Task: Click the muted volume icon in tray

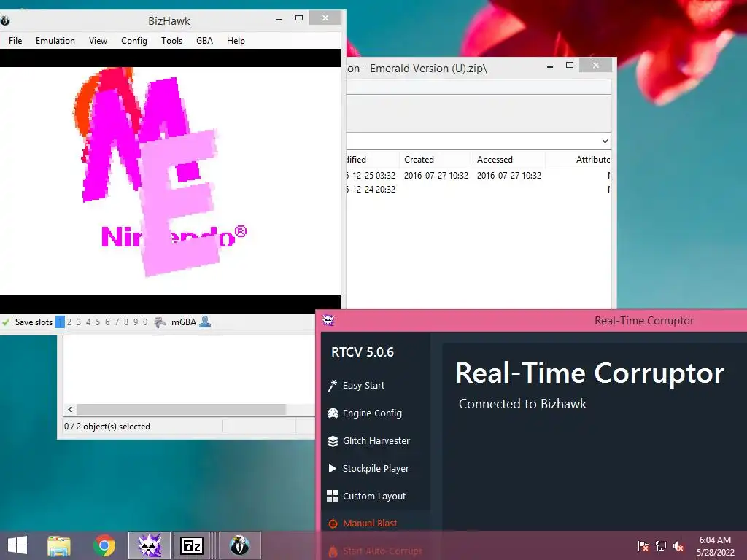Action: pos(678,545)
